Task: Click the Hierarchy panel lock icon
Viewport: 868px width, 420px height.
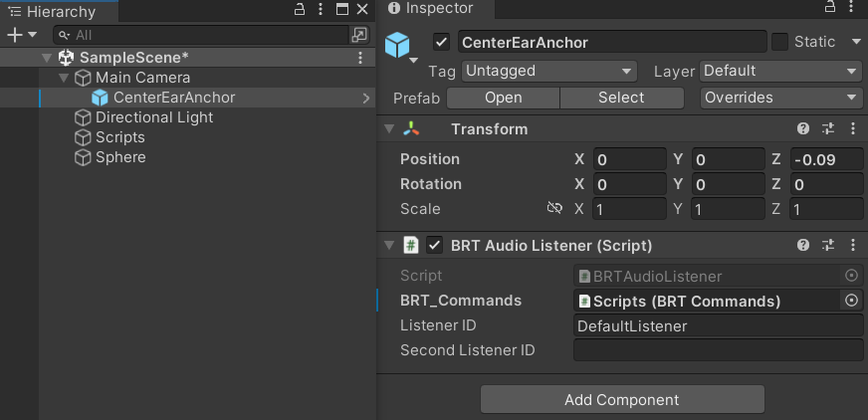Action: (300, 9)
